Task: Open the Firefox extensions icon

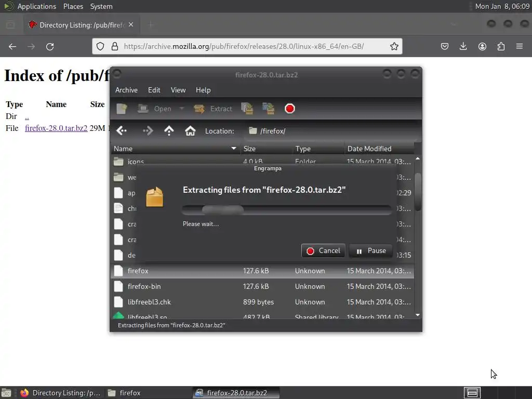Action: pos(501,46)
